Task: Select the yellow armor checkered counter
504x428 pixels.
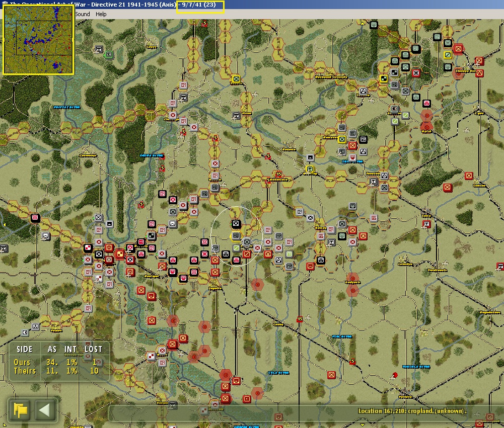Action: tap(384, 78)
